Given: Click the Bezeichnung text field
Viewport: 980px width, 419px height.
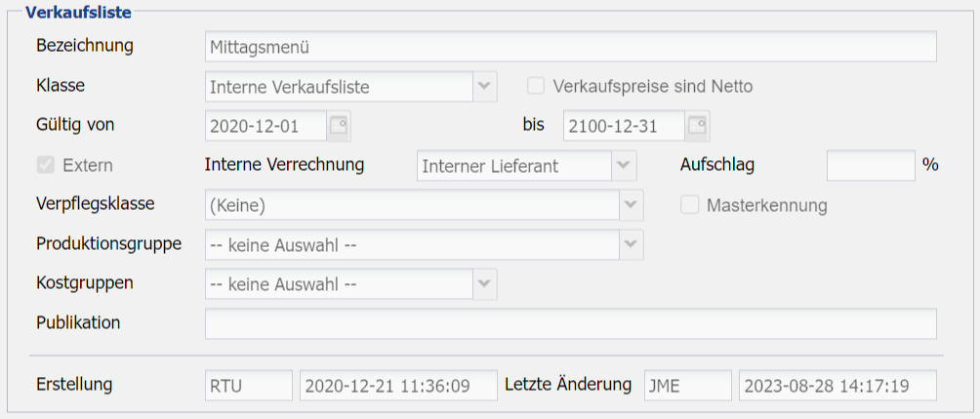Looking at the screenshot, I should click(x=570, y=46).
